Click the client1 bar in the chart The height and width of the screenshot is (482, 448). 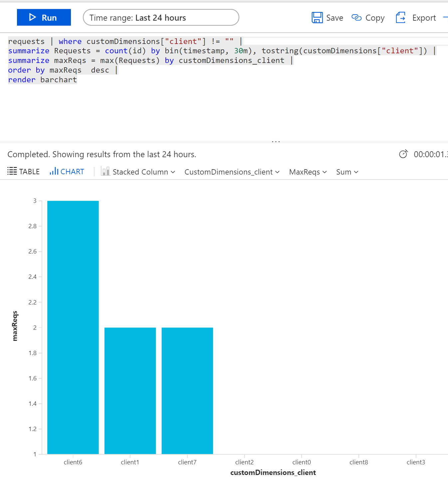tap(130, 391)
